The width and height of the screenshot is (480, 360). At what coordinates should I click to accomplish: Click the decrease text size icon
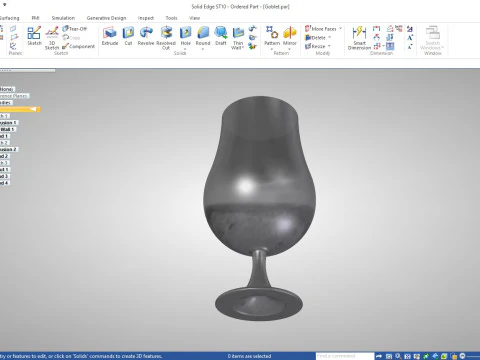click(410, 46)
